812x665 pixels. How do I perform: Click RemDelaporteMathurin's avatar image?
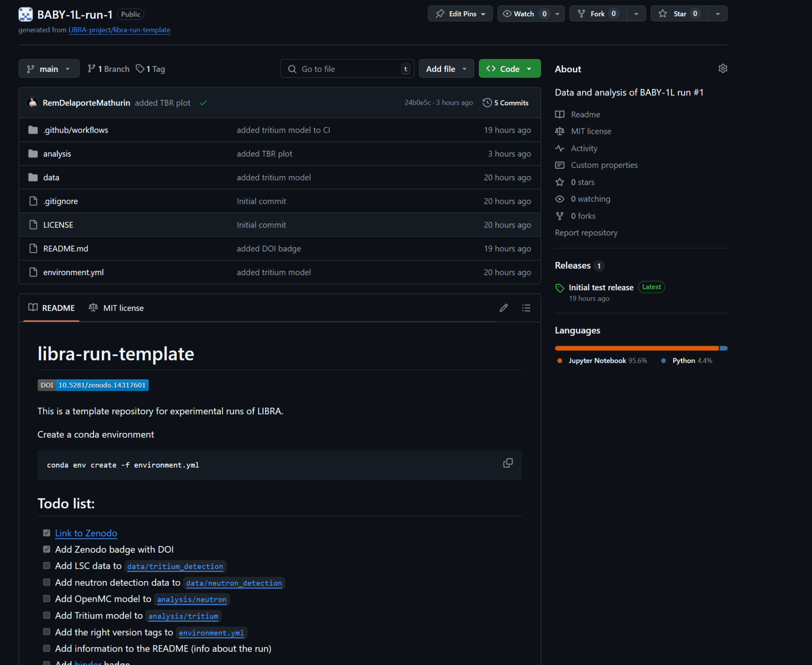[x=33, y=102]
